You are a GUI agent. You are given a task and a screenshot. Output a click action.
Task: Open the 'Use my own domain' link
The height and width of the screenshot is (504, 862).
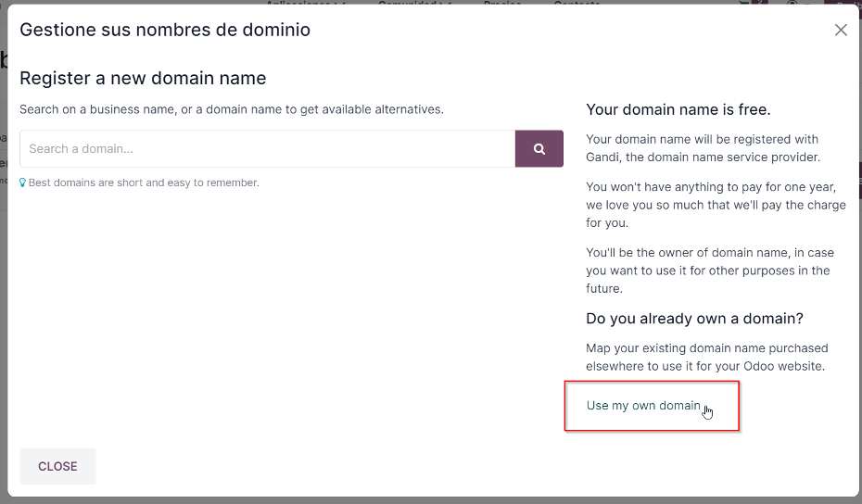pyautogui.click(x=643, y=406)
